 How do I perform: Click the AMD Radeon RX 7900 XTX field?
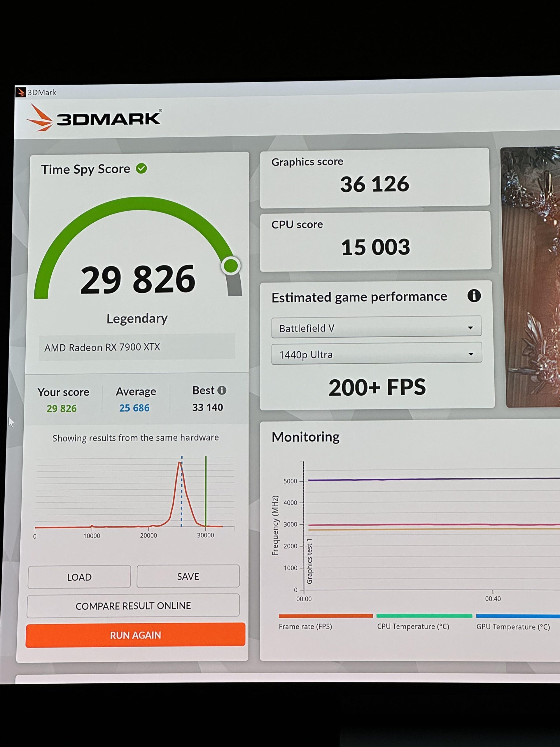pyautogui.click(x=137, y=347)
